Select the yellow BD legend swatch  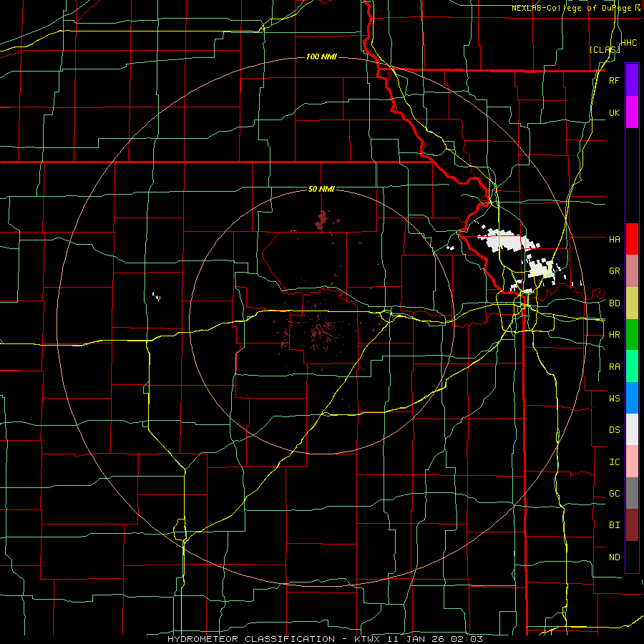coord(632,303)
